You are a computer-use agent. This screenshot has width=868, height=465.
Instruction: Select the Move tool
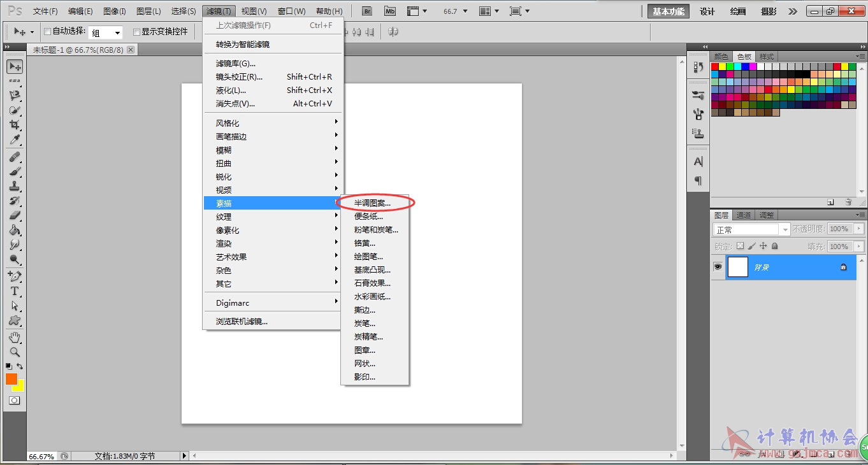tap(15, 66)
